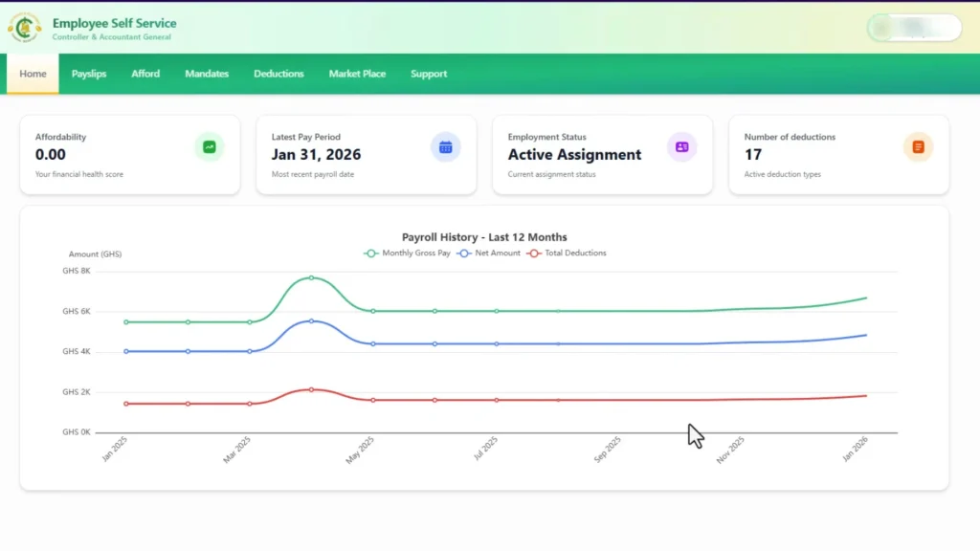Open the Support tab
The height and width of the screenshot is (551, 980).
point(429,74)
